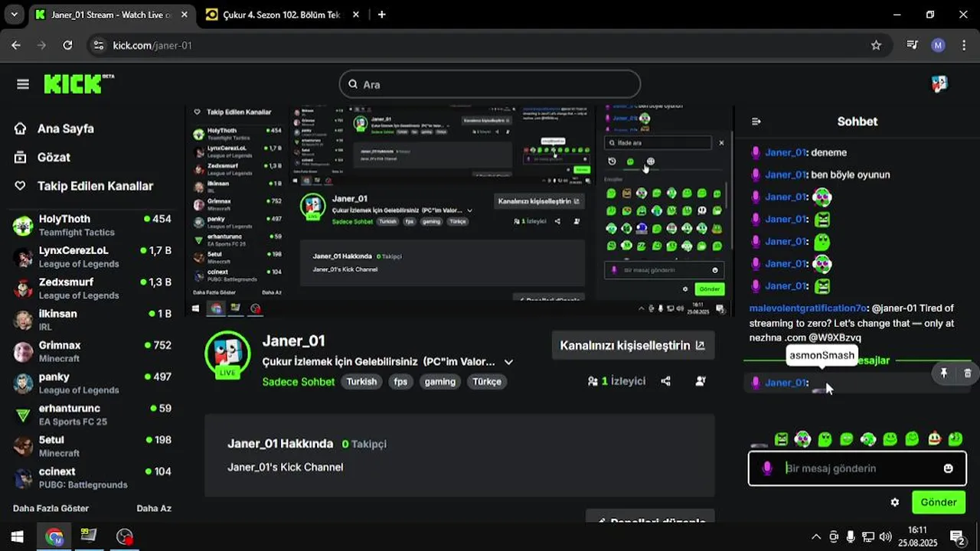The height and width of the screenshot is (551, 980).
Task: Insert the red-hat emote from quick emote bar
Action: (934, 439)
